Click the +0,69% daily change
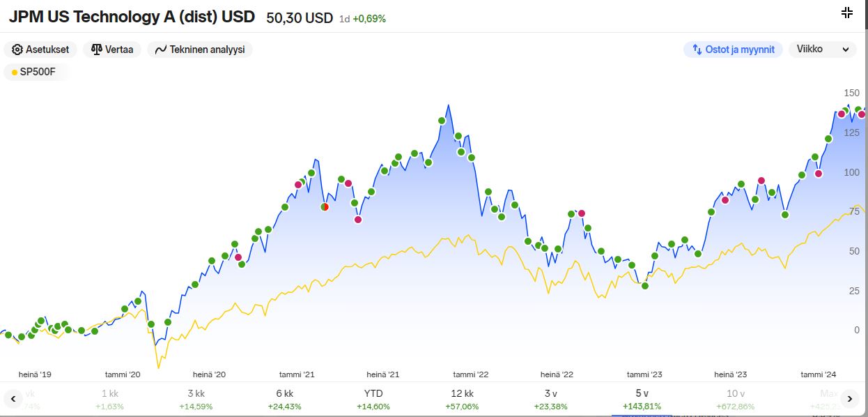This screenshot has height=417, width=868. click(x=369, y=19)
